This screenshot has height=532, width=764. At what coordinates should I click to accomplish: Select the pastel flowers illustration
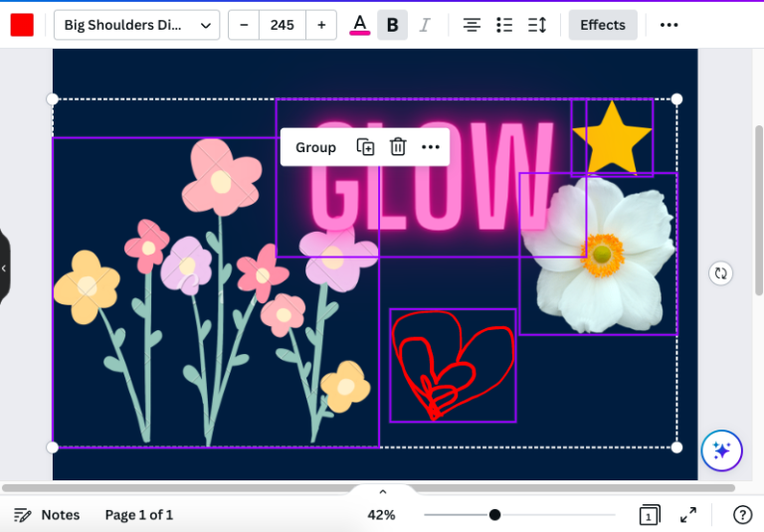coord(215,292)
